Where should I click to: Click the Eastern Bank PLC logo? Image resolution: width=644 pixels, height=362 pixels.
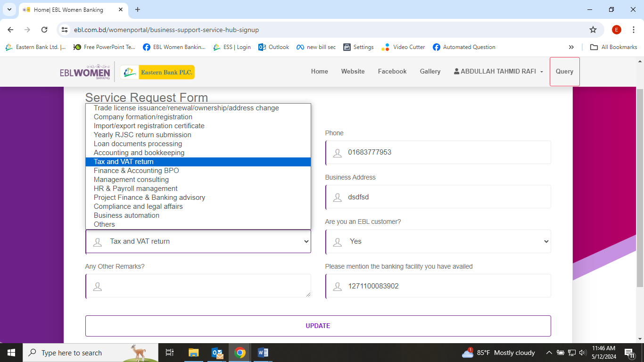click(157, 72)
